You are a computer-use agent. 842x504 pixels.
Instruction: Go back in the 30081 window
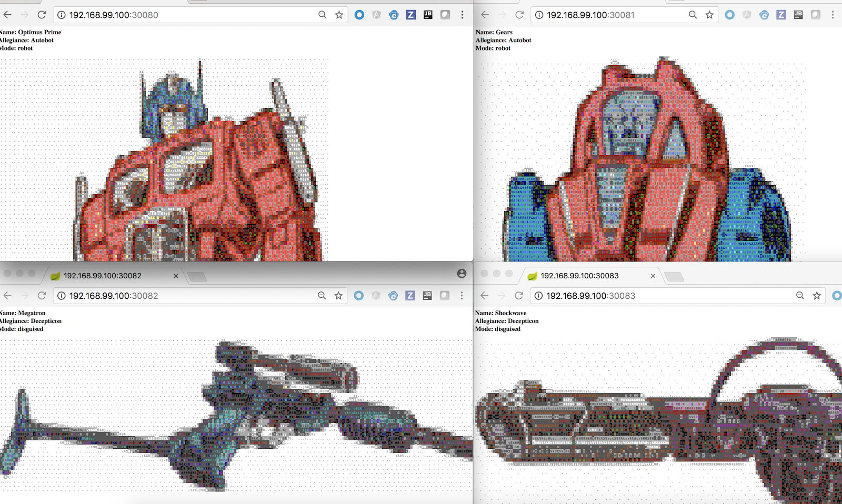point(485,15)
